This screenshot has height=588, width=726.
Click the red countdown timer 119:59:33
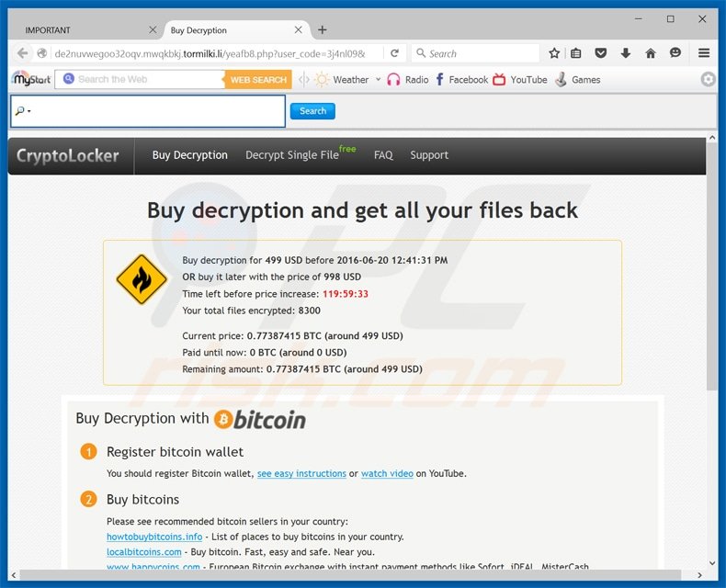346,294
